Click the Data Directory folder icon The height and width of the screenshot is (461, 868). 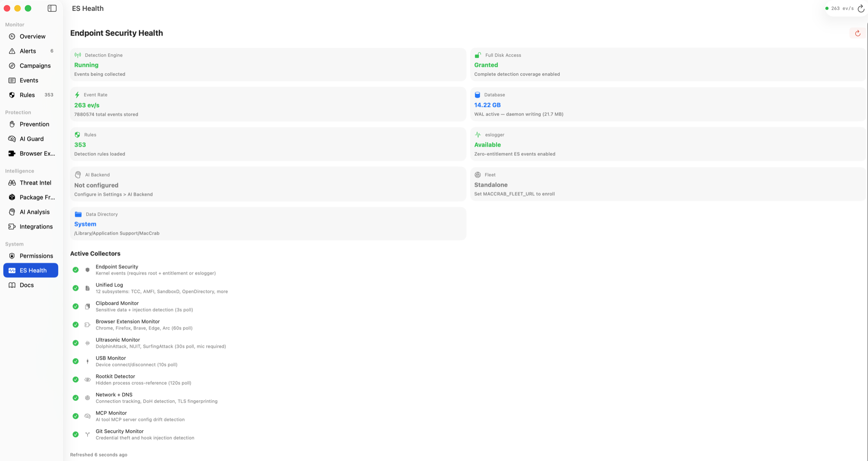78,214
